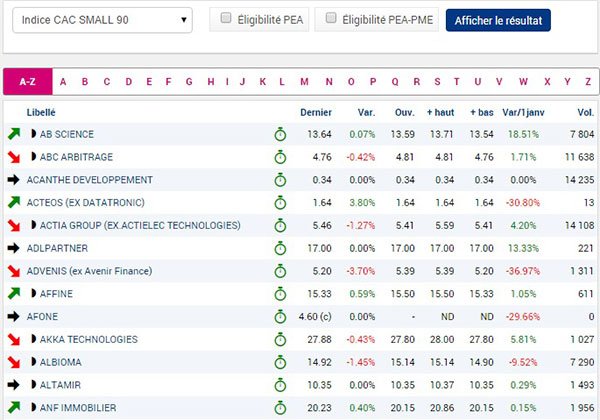Click the stopwatch icon for AKKA TECHNOLOGIES
Viewport: 600px width, 420px height.
[x=280, y=339]
